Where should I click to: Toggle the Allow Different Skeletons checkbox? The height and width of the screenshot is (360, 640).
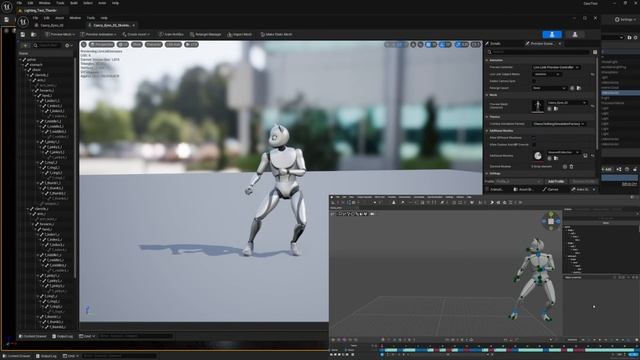[x=534, y=138]
